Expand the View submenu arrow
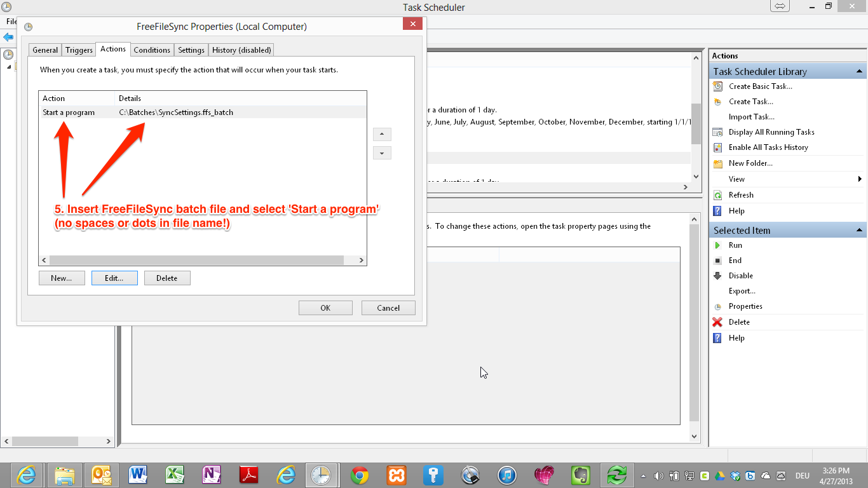The image size is (868, 488). click(x=860, y=179)
